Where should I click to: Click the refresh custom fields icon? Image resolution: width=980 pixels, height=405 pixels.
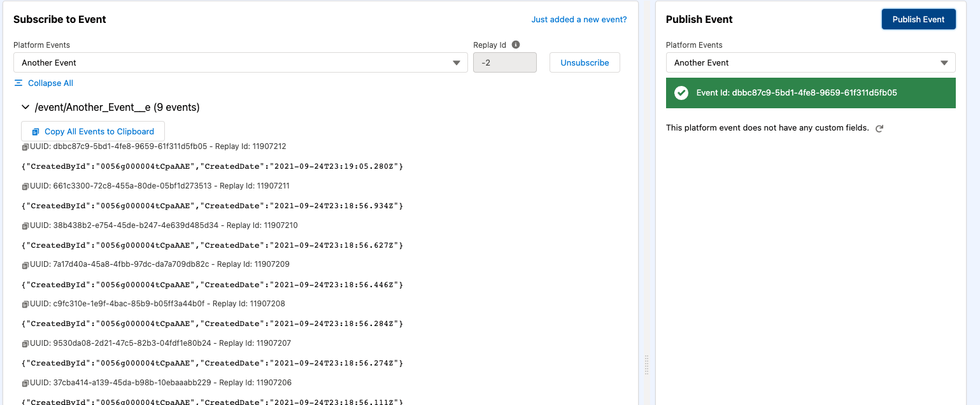point(879,128)
